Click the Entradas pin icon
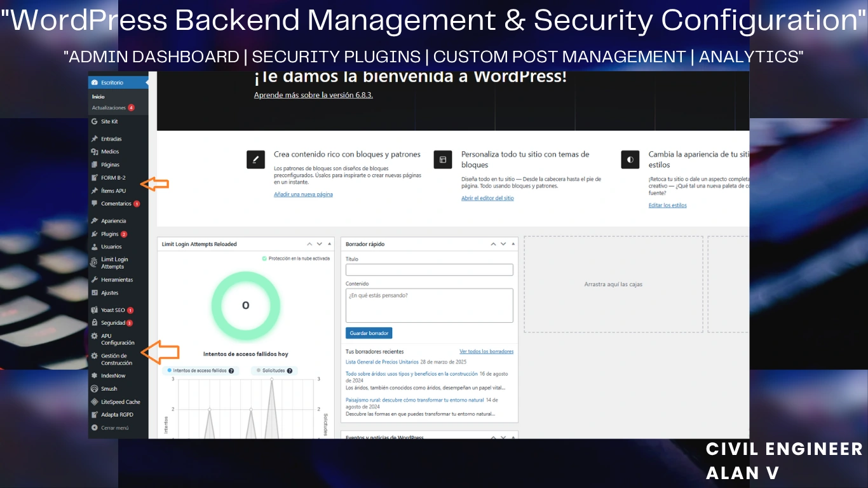868x488 pixels. coord(95,139)
